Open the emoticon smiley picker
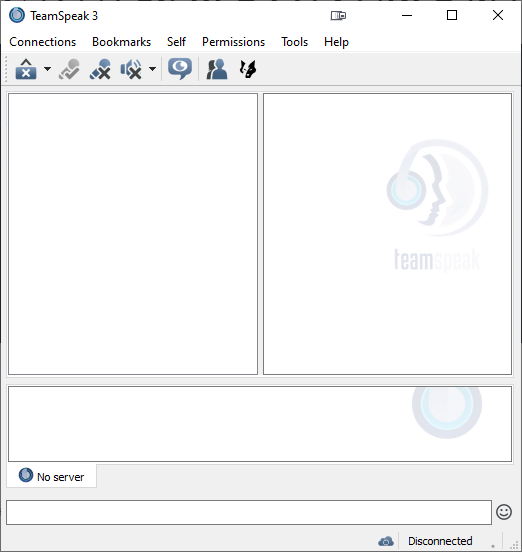The width and height of the screenshot is (522, 552). tap(504, 512)
